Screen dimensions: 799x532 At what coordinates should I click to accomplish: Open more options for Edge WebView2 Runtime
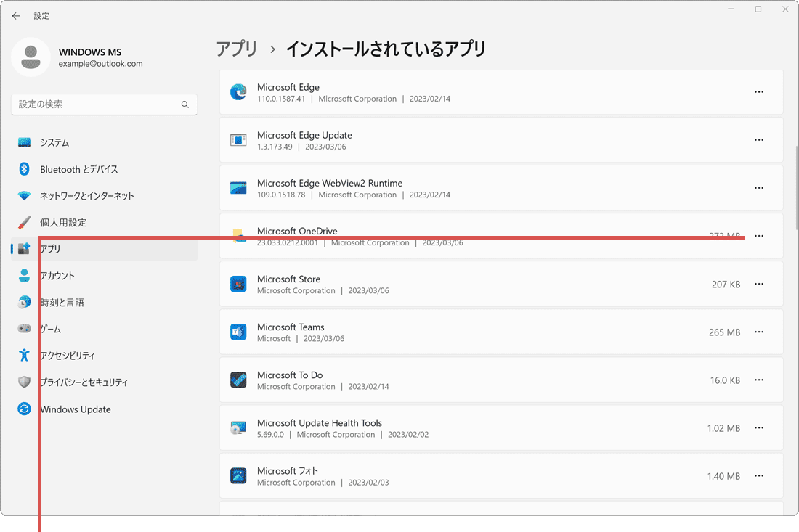click(x=759, y=188)
